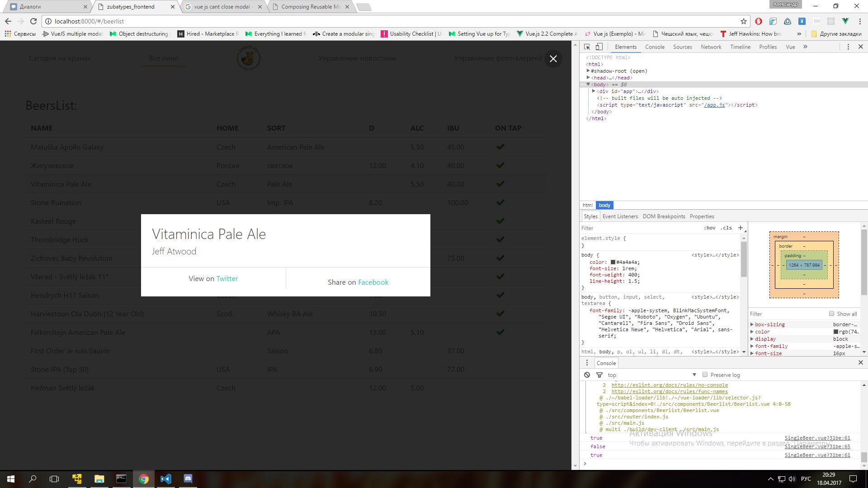
Task: Select the inspect element picker icon
Action: 587,47
